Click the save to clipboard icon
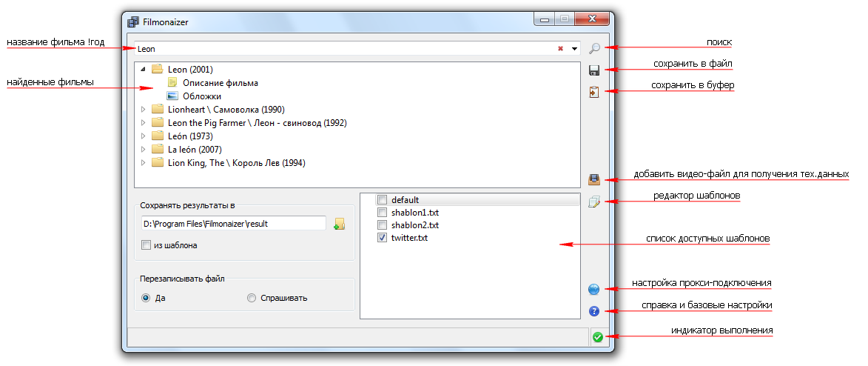Screen dimensions: 868x366 coord(593,92)
